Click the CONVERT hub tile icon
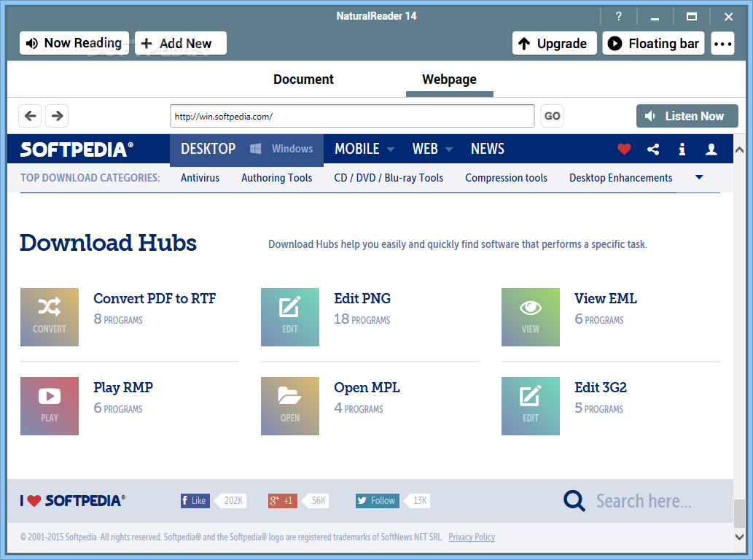Image resolution: width=753 pixels, height=560 pixels. 50,317
